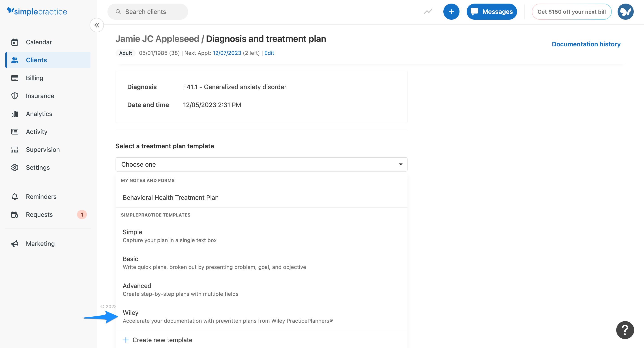Open the Marketing menu item
644x348 pixels.
(40, 243)
